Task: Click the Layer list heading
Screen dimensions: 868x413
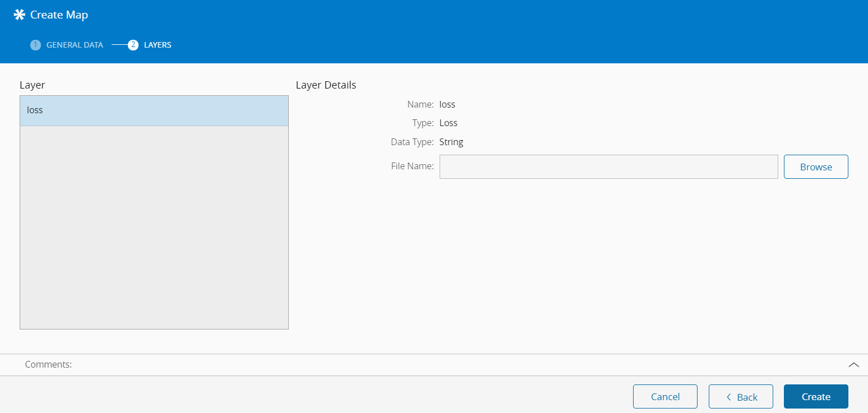Action: click(x=32, y=85)
